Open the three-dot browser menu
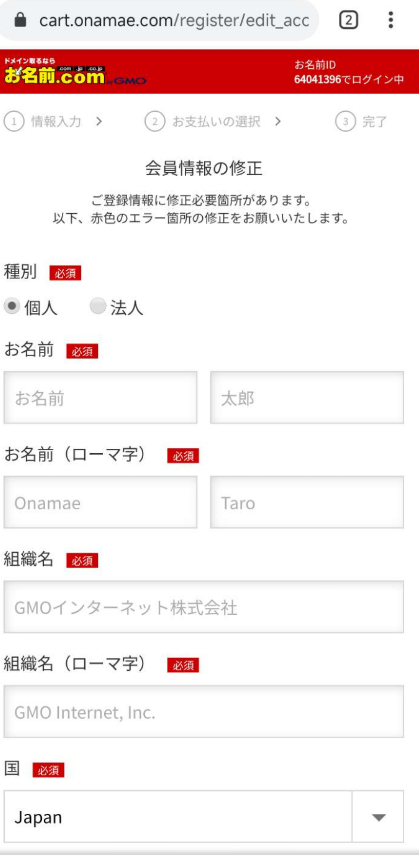The image size is (419, 856). 391,20
